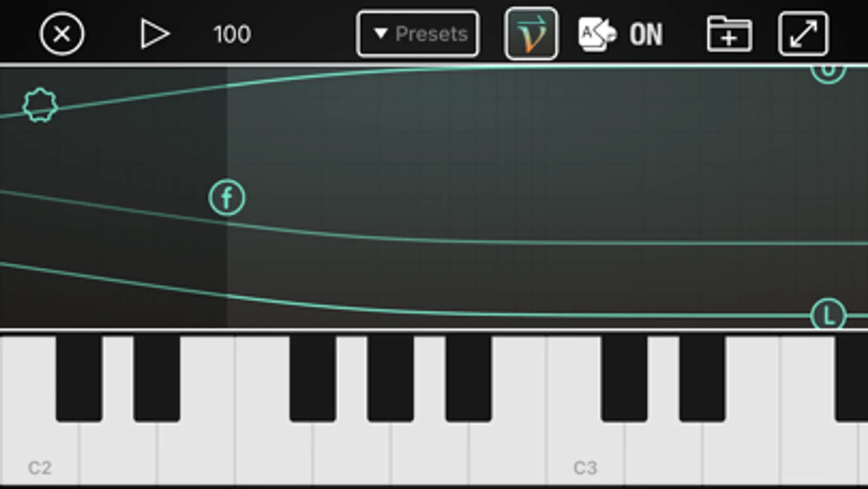Expand view with the fullscreen arrows icon

tap(803, 34)
